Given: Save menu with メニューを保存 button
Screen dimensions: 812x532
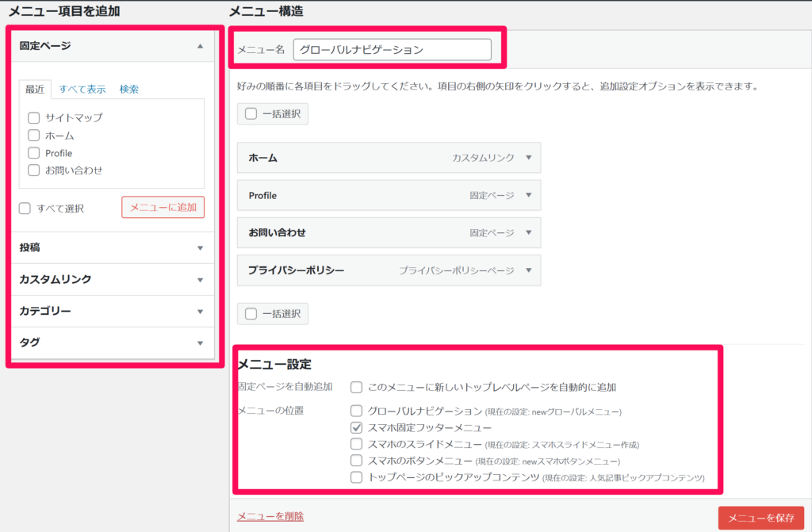Looking at the screenshot, I should (x=760, y=518).
